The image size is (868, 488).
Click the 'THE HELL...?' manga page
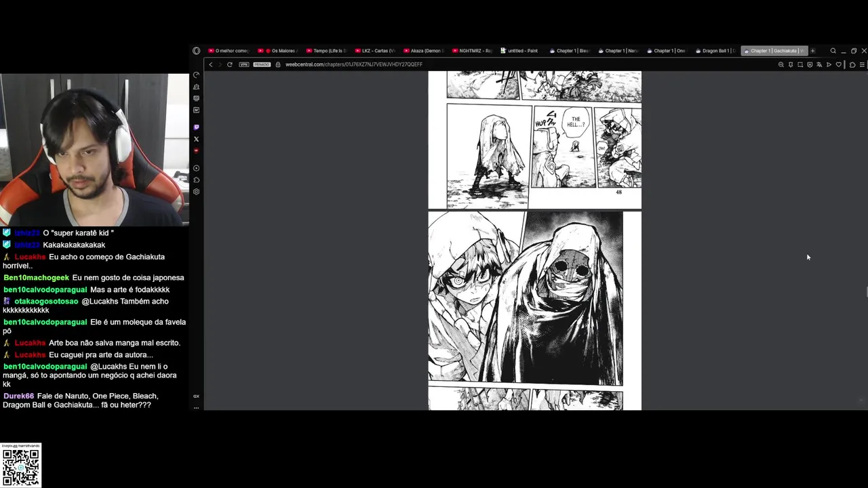(534, 139)
